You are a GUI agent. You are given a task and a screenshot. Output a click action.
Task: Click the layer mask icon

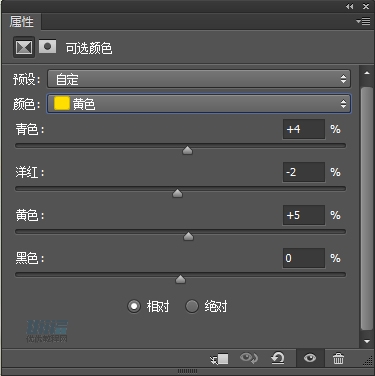point(47,47)
